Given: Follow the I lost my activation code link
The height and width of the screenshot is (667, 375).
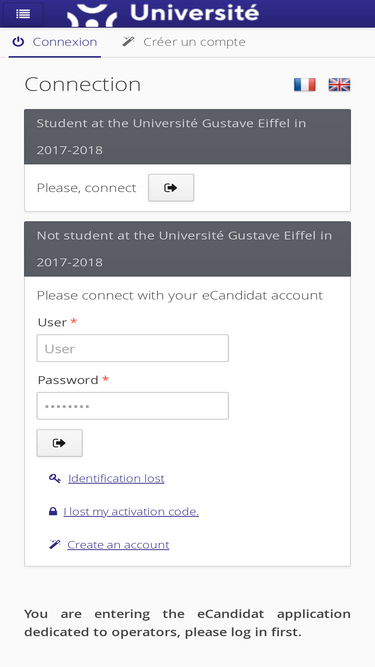Looking at the screenshot, I should [131, 511].
